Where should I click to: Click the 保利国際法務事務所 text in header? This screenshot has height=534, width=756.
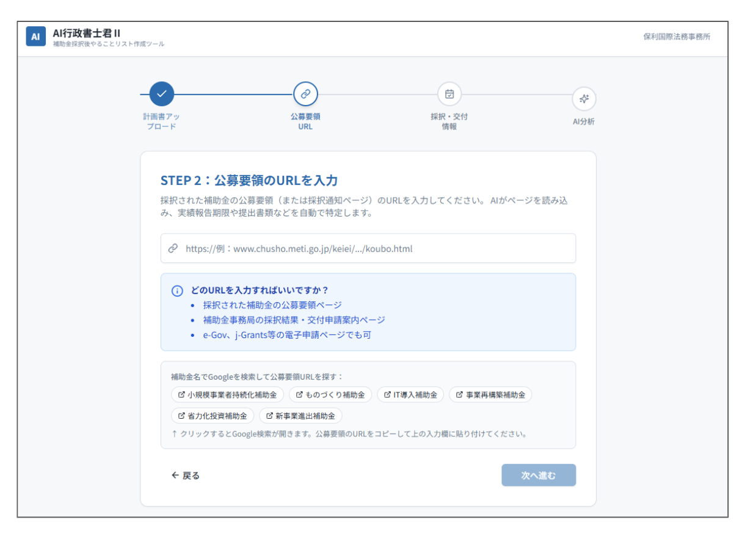tap(677, 37)
